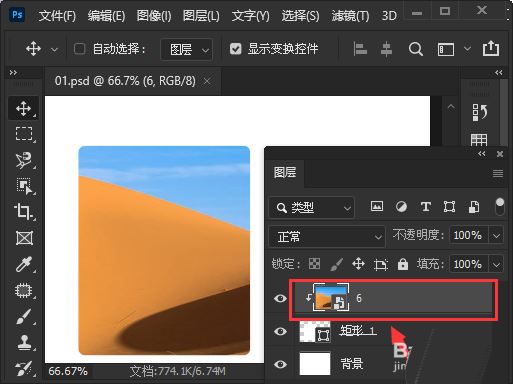
Task: Toggle lock all padlock icon
Action: tap(403, 264)
